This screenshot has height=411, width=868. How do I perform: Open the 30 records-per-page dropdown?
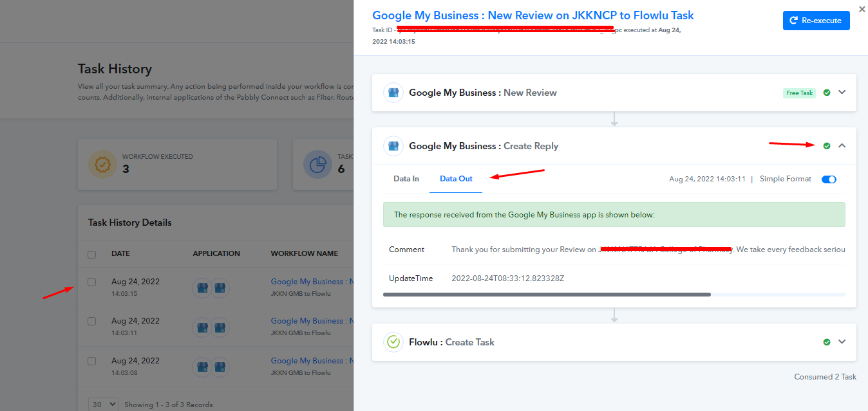pos(104,405)
